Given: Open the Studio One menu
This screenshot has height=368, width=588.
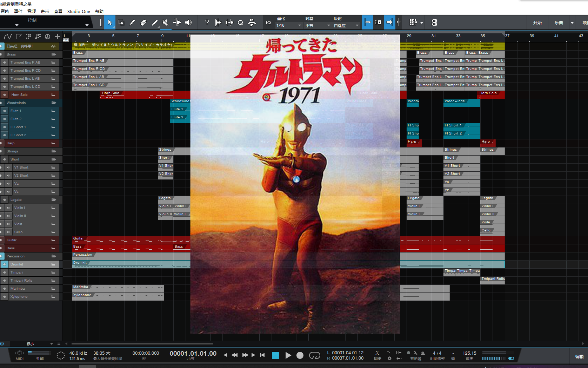Looking at the screenshot, I should [79, 11].
